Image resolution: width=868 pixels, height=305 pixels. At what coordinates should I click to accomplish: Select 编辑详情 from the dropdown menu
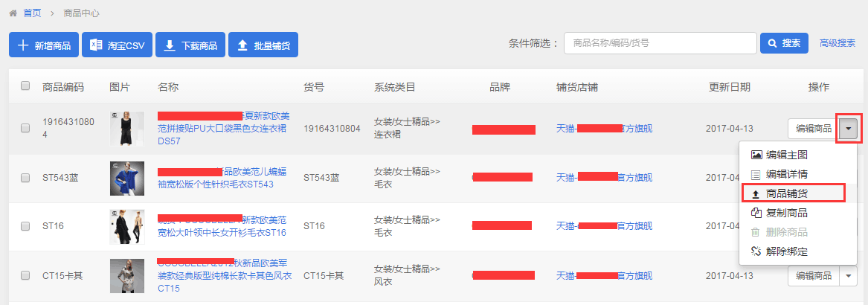pyautogui.click(x=786, y=174)
